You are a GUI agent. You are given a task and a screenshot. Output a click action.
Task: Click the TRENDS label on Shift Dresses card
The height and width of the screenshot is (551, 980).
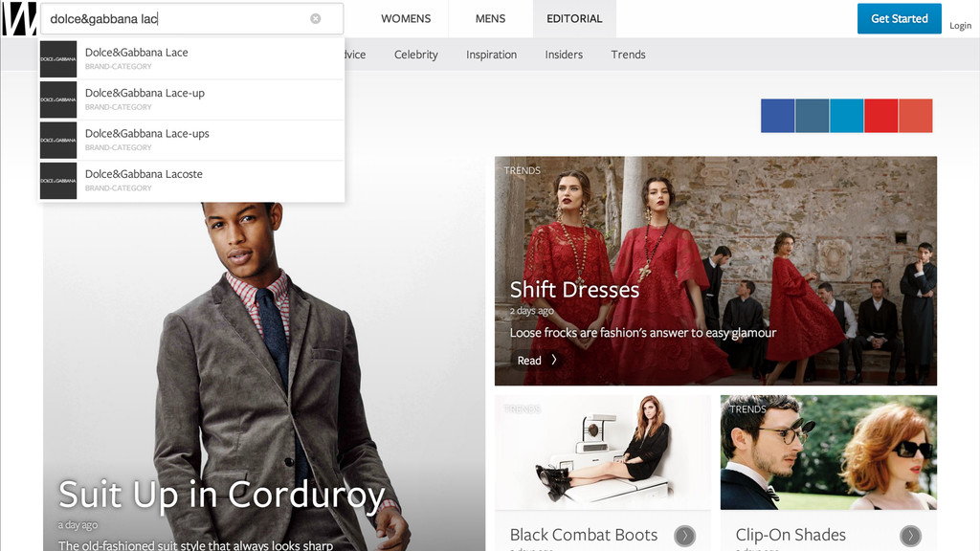[522, 170]
